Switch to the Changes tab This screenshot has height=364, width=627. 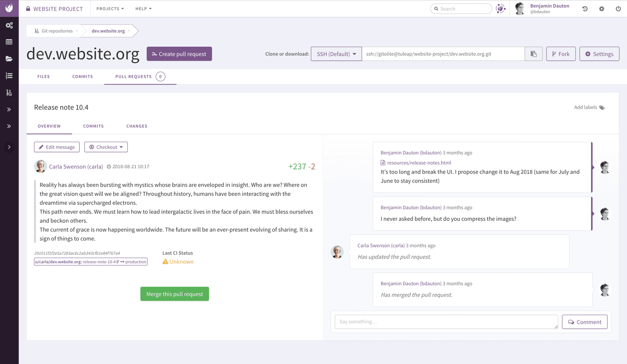tap(137, 126)
